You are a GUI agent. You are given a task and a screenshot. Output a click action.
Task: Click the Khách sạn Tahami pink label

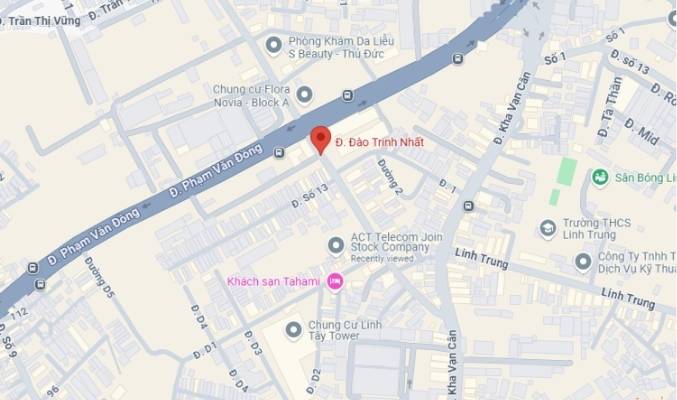273,282
